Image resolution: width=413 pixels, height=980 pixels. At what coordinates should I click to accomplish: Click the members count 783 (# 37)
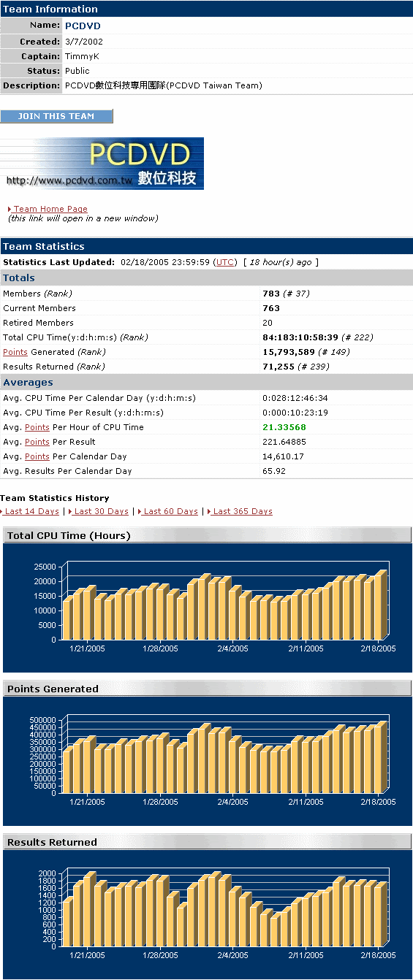tap(286, 294)
